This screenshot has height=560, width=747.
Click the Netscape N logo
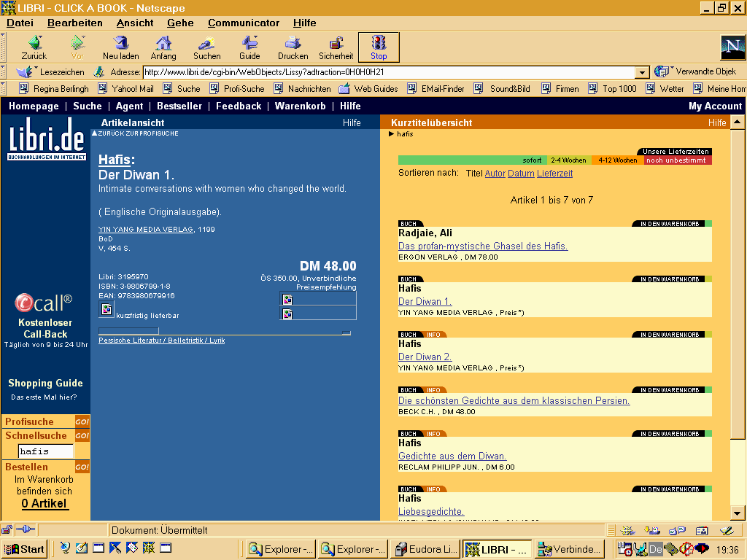point(732,47)
